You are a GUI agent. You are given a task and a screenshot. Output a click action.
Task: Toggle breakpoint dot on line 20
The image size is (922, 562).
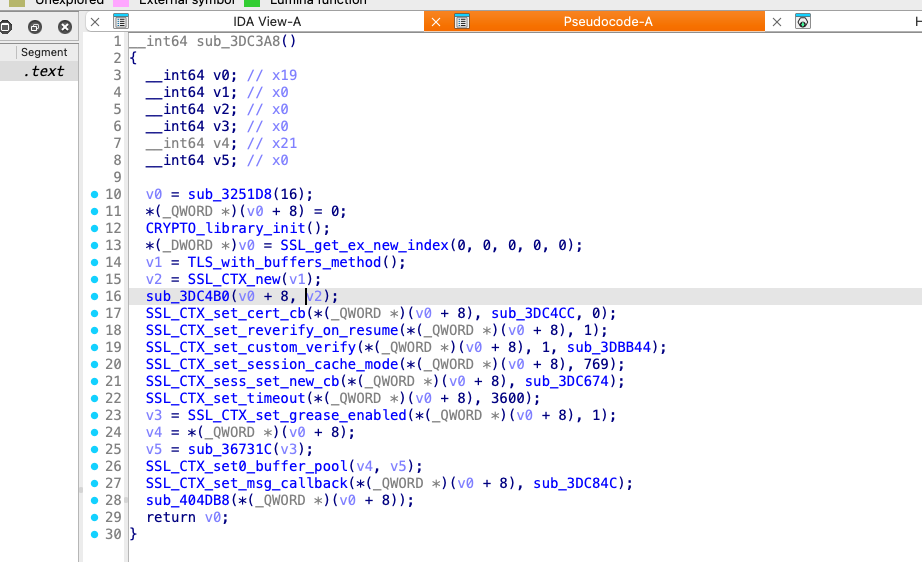pyautogui.click(x=94, y=364)
